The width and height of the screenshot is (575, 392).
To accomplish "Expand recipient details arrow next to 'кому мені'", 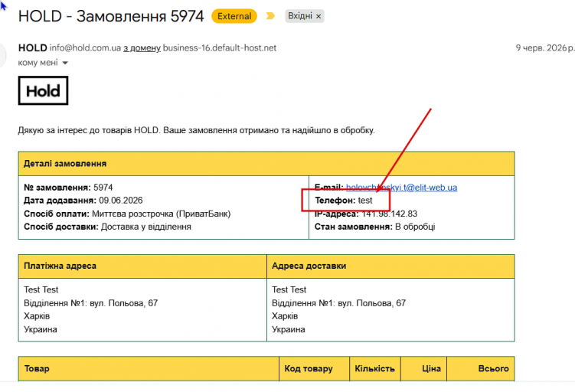I will (x=65, y=63).
